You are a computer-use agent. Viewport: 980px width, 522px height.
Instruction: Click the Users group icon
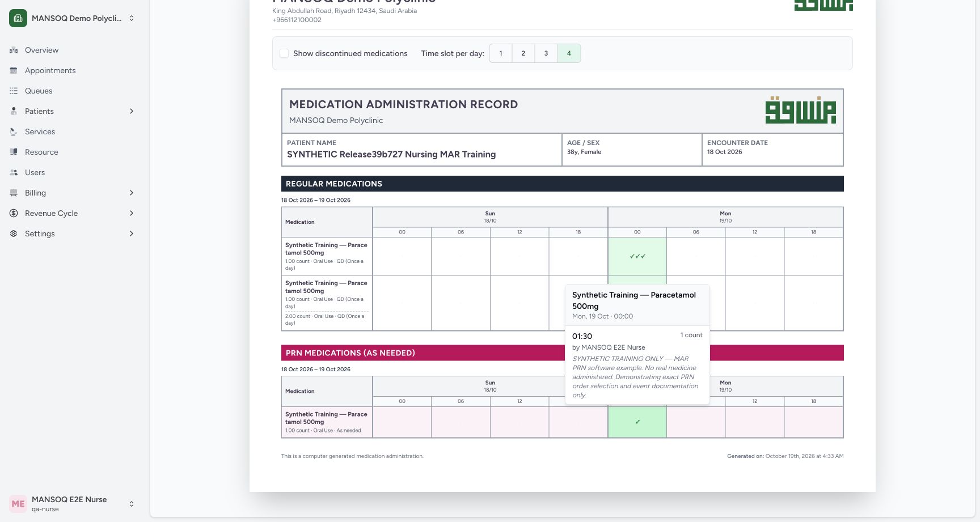click(14, 172)
